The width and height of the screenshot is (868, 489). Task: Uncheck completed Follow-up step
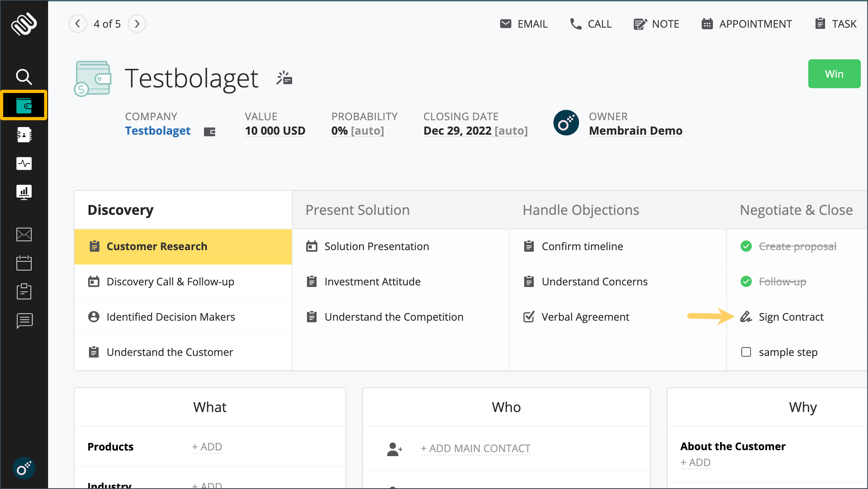[x=746, y=282]
